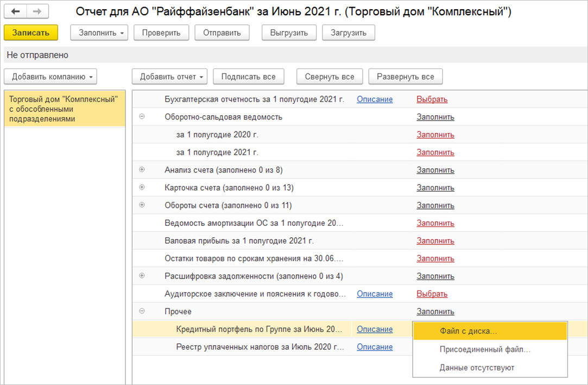Image resolution: width=588 pixels, height=385 pixels.
Task: Collapse the Прочее group
Action: [142, 311]
